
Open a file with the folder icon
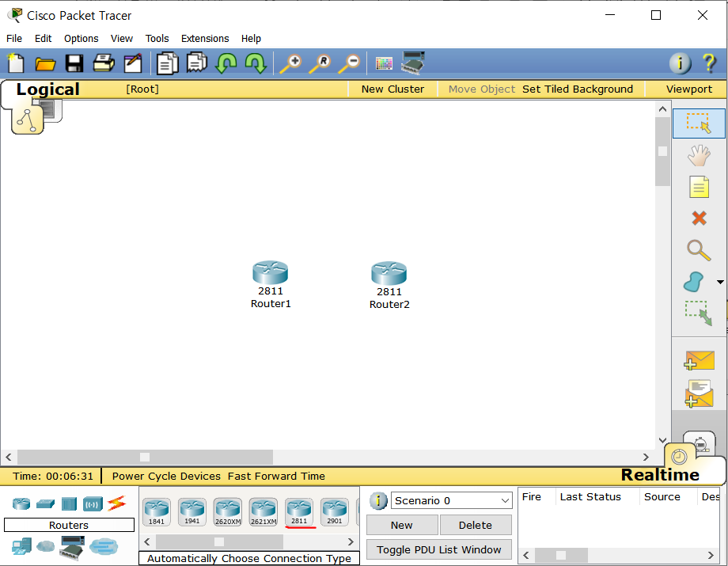pyautogui.click(x=45, y=63)
